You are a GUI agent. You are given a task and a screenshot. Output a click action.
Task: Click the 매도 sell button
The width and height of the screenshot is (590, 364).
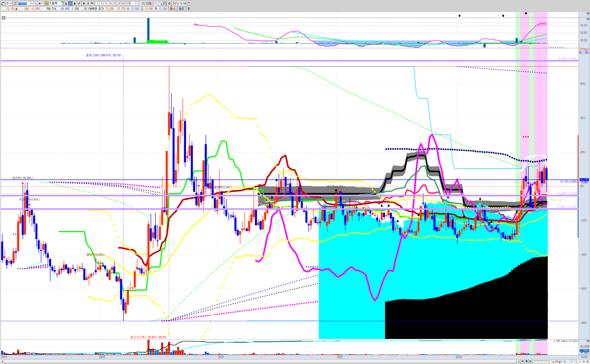coord(182,9)
